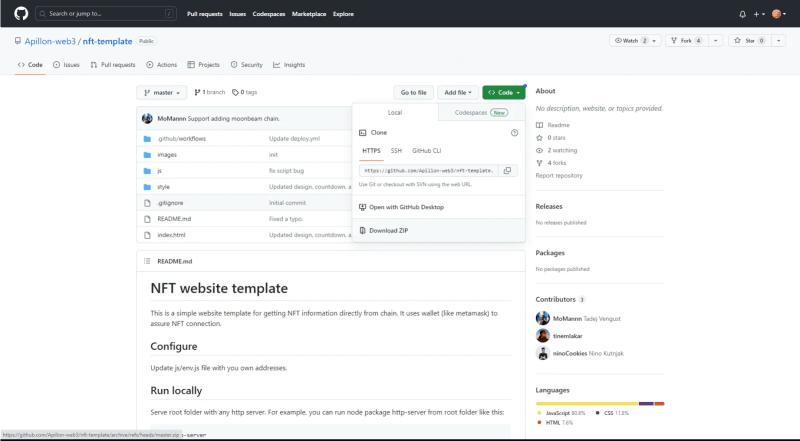Open the clone help question icon
This screenshot has width=800, height=441.
pos(514,133)
